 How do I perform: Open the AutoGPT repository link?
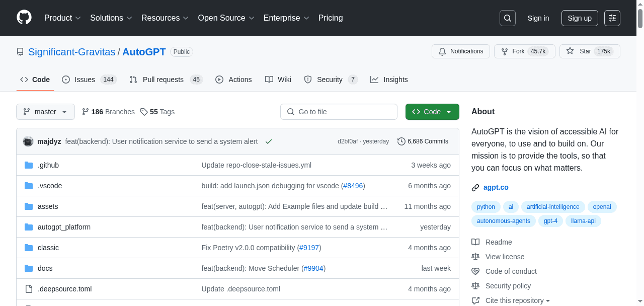pyautogui.click(x=144, y=52)
